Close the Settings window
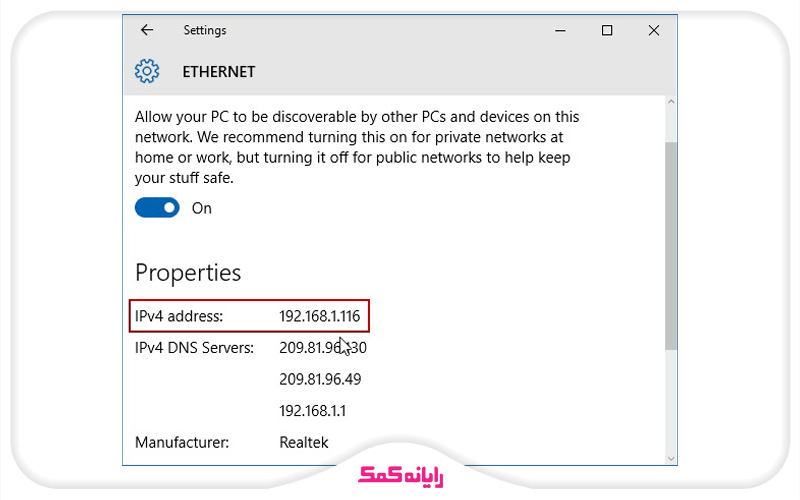800x500 pixels. tap(654, 31)
